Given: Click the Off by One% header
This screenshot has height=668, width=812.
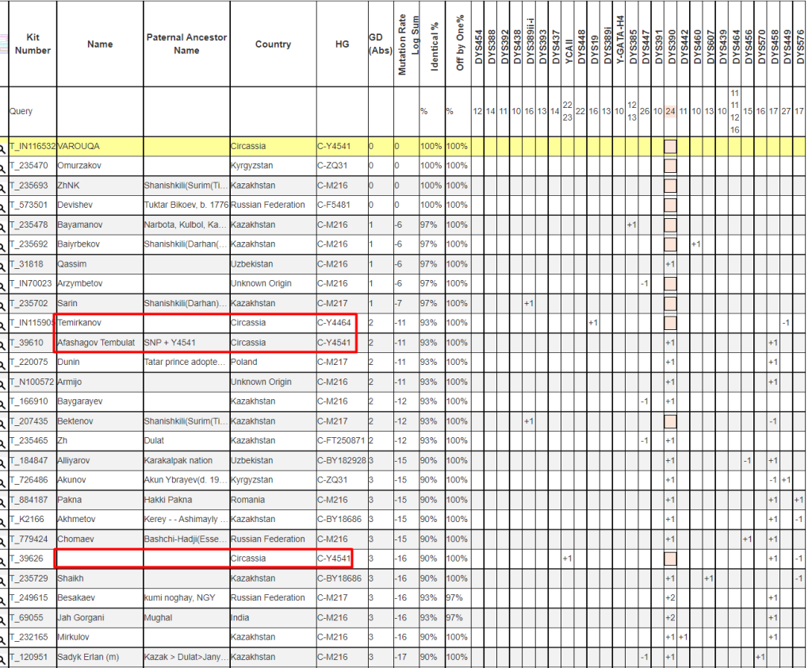Looking at the screenshot, I should point(459,43).
